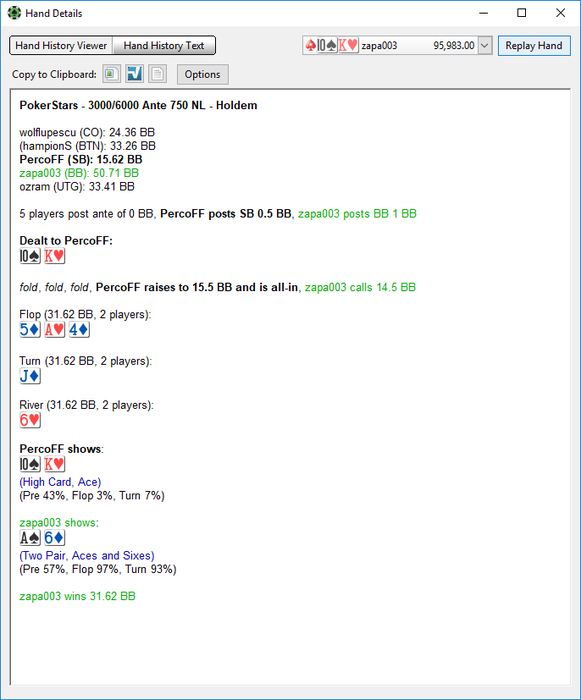Click king of hearts under PercoFF shows
The image size is (581, 700).
[x=54, y=464]
